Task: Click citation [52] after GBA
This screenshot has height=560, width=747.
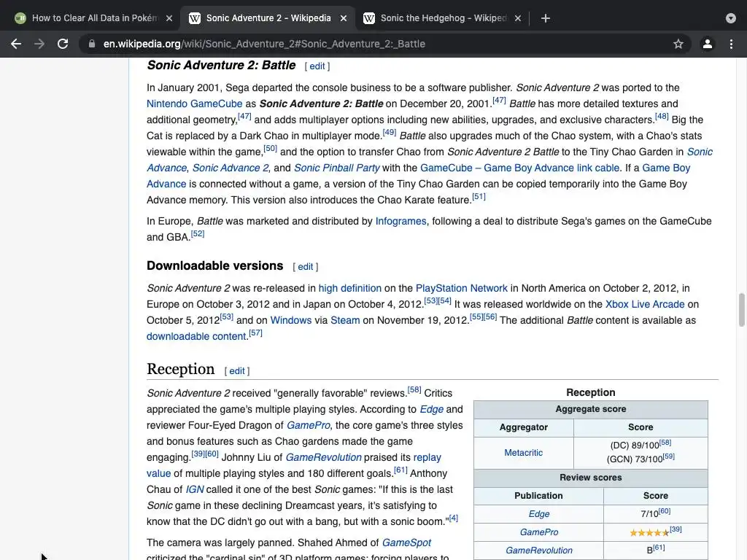Action: point(197,233)
